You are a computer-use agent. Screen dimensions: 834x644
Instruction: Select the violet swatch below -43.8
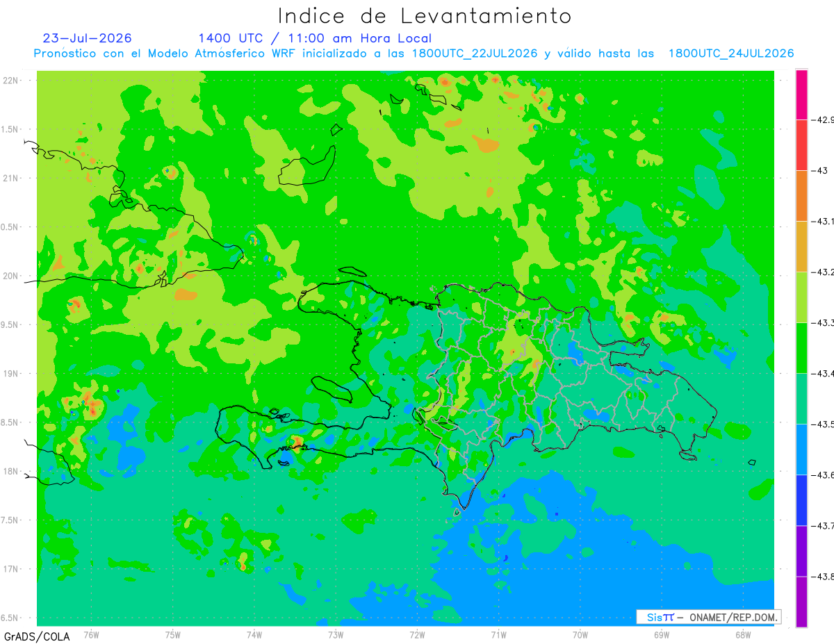click(x=801, y=602)
